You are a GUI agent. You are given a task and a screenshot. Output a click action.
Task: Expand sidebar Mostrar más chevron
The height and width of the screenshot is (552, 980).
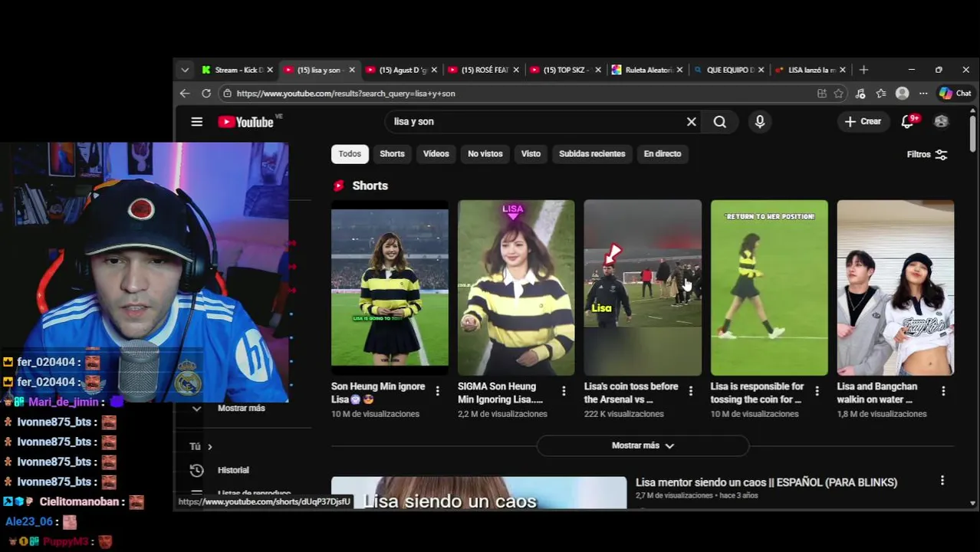(x=196, y=409)
